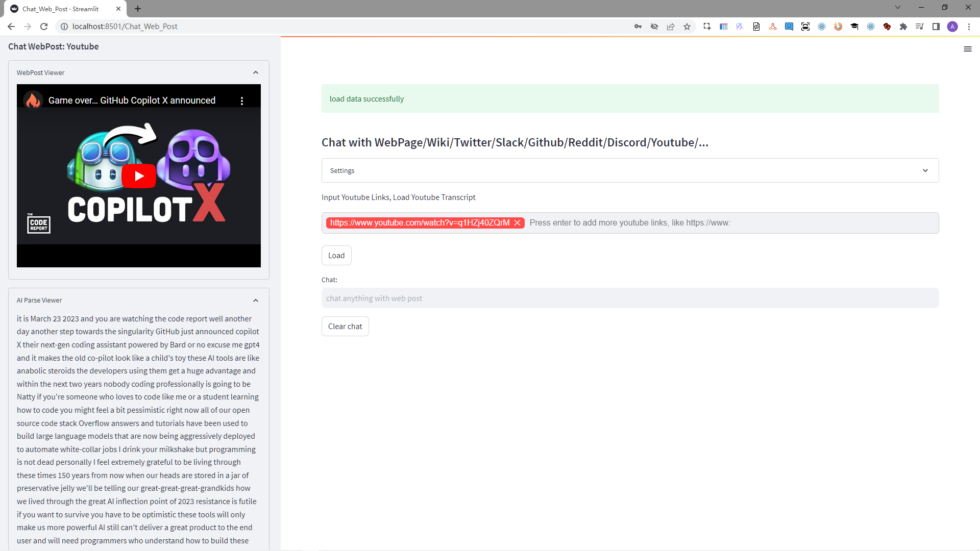Click the graduation cap extension icon
Image resolution: width=980 pixels, height=551 pixels.
[x=854, y=26]
